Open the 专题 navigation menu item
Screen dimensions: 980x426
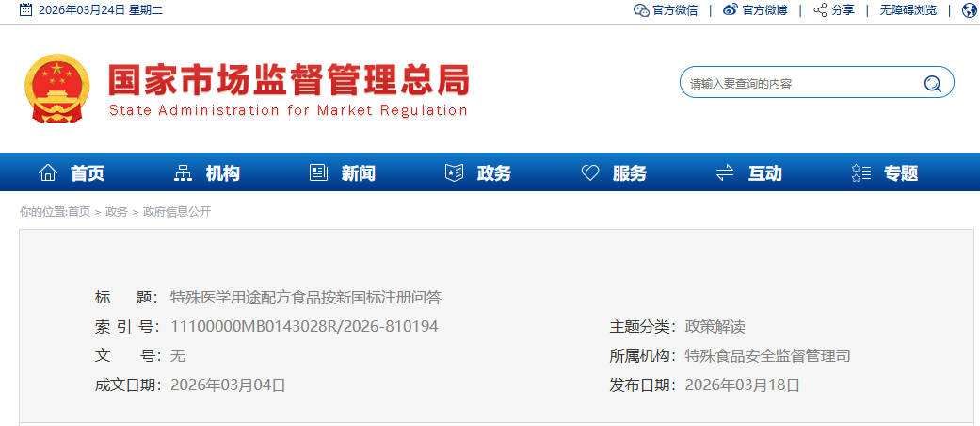click(900, 173)
